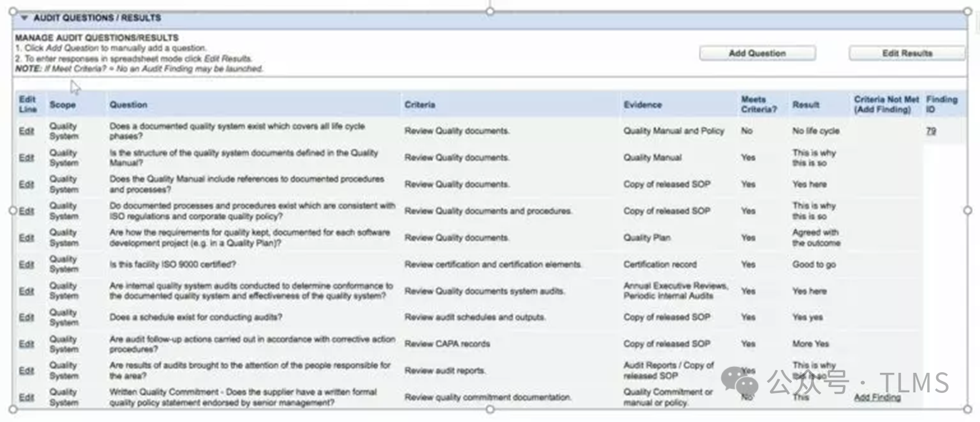Edit the 'requirements for quality kept' row
The width and height of the screenshot is (980, 422).
26,238
